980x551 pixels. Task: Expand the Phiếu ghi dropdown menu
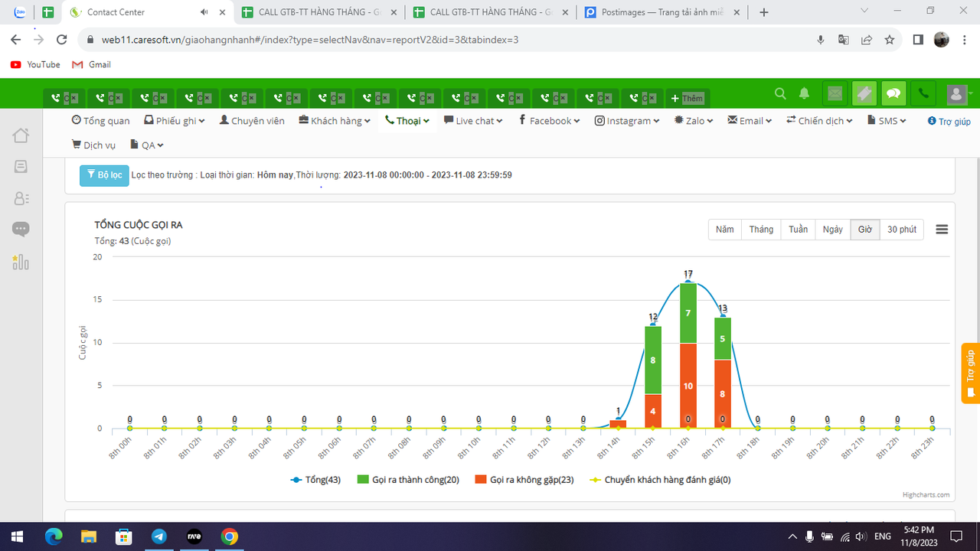click(175, 121)
